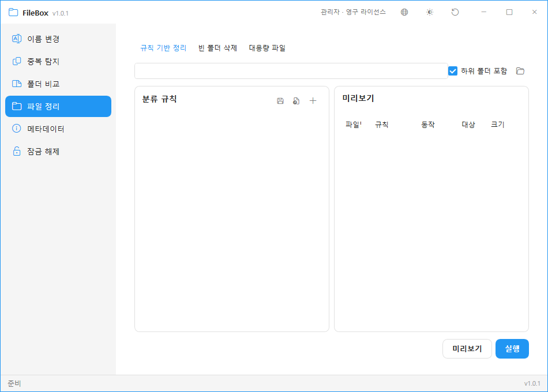Click the 관리자 · 영구 라이선스 license label

click(353, 12)
